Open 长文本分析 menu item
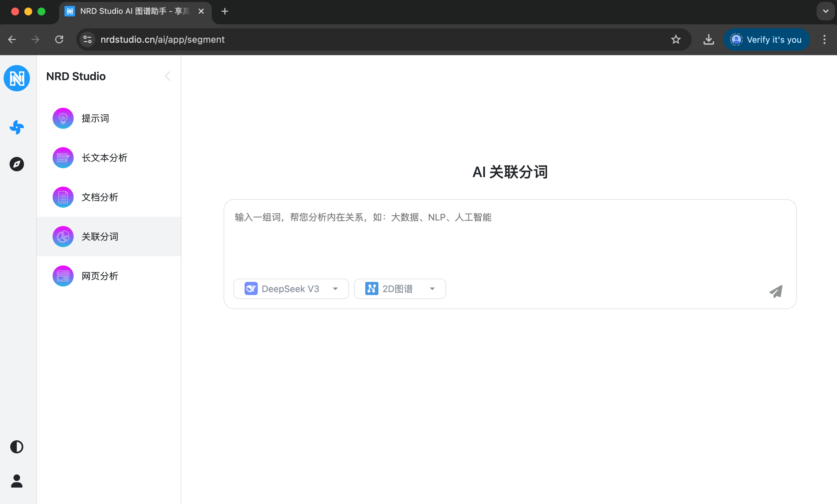837x504 pixels. (104, 157)
